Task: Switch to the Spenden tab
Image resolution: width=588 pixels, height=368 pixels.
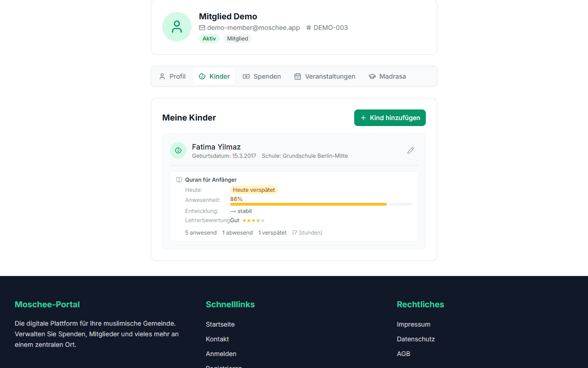Action: tap(262, 76)
